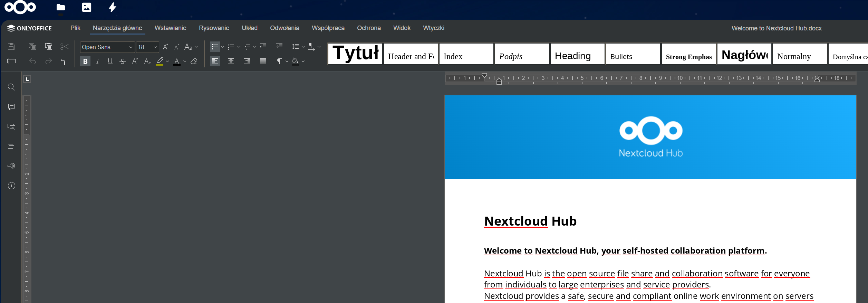868x303 pixels.
Task: Toggle underline formatting
Action: point(110,61)
